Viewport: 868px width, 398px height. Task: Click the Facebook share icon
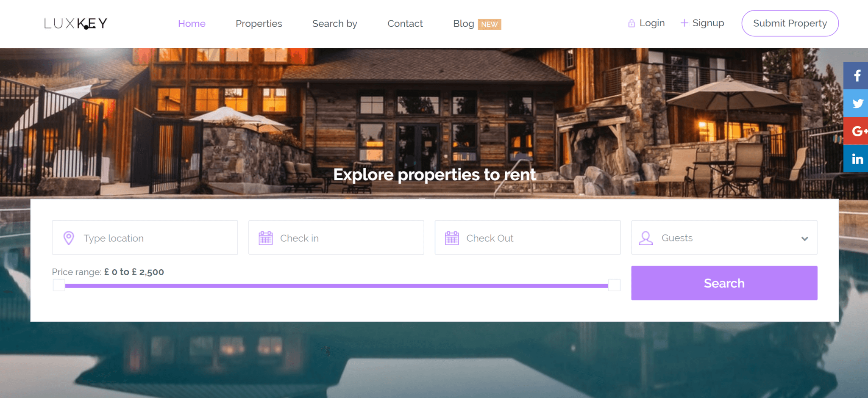856,76
